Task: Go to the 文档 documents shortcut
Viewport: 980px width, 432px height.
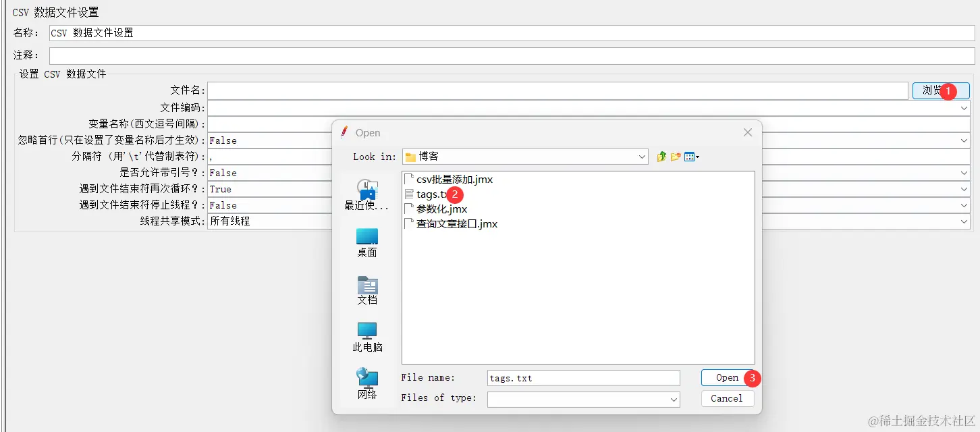Action: 367,290
